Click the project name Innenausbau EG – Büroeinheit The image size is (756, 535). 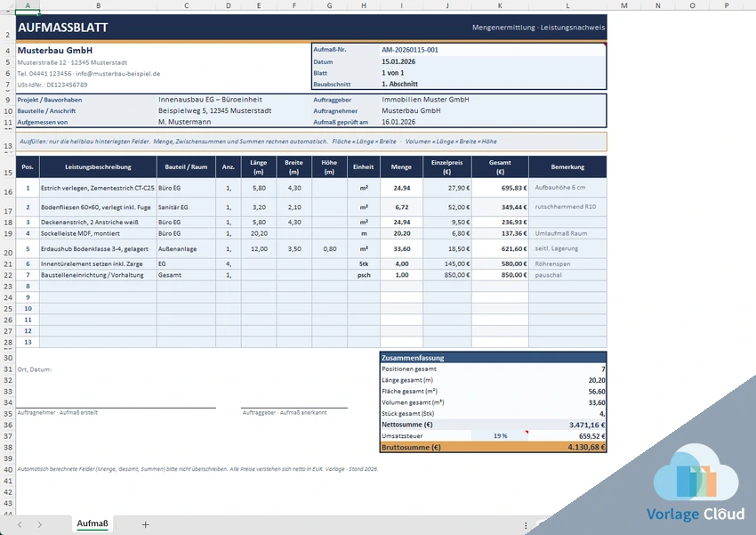(x=210, y=100)
